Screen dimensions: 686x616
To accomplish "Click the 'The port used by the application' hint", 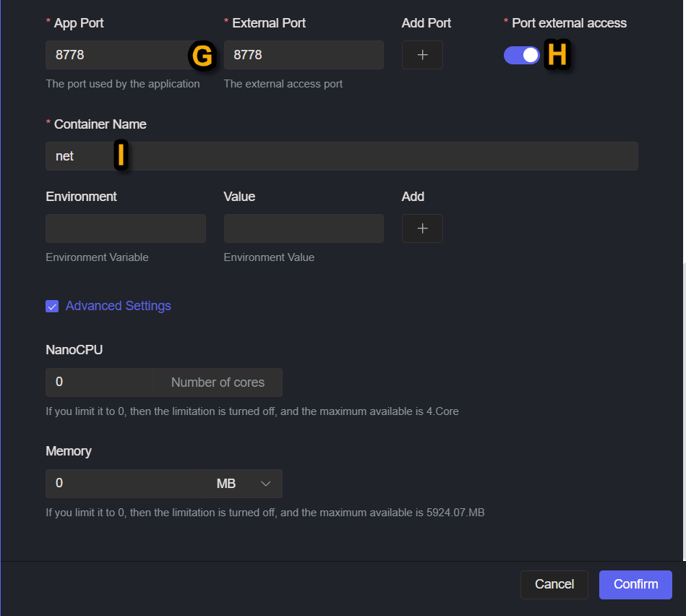I will click(x=123, y=84).
